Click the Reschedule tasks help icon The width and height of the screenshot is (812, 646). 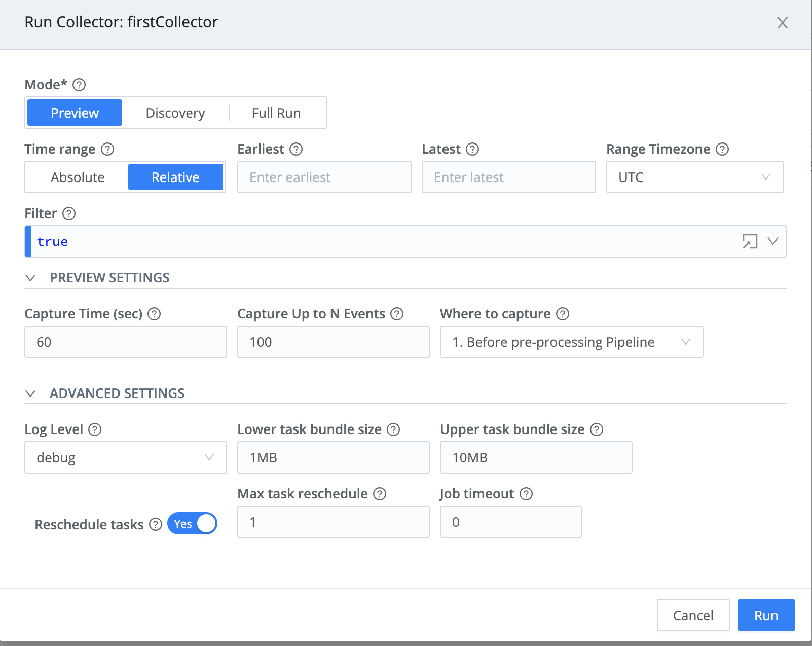click(x=155, y=524)
